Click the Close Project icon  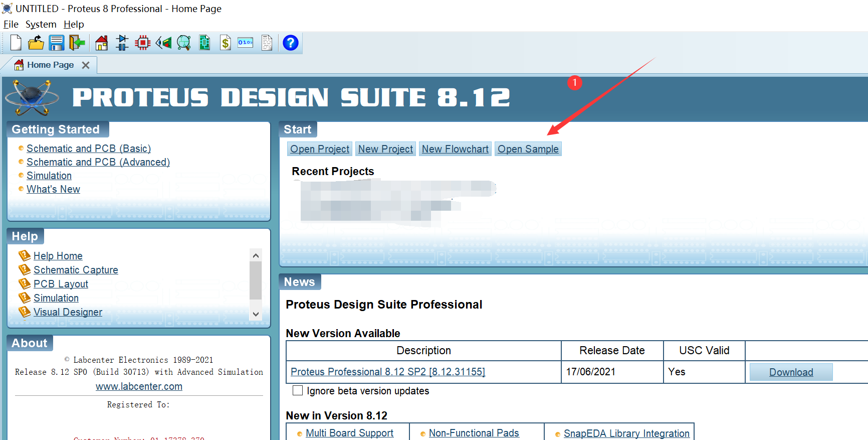point(77,43)
